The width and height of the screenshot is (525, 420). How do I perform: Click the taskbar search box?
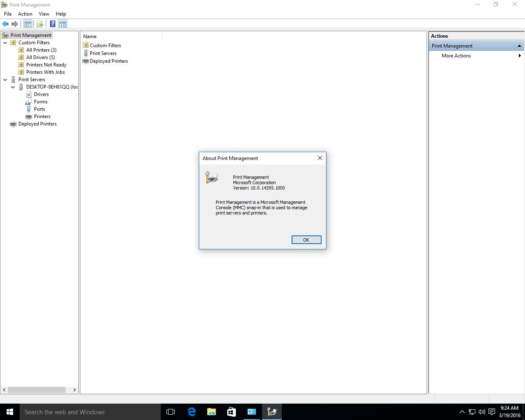90,412
